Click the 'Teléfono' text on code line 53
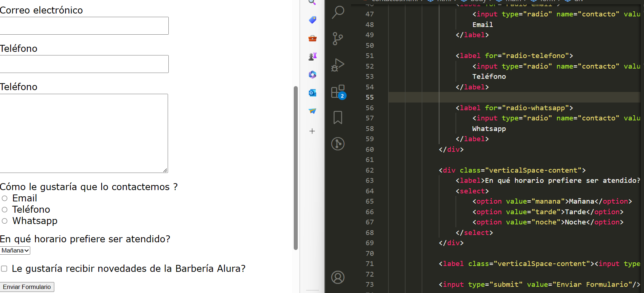644x293 pixels. click(x=489, y=77)
